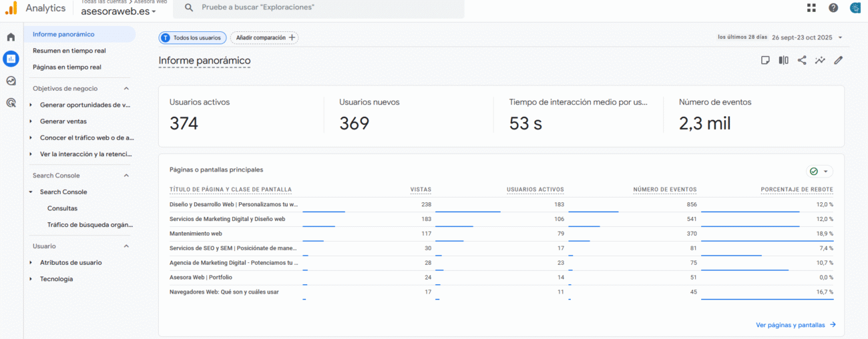
Task: Open the Help question mark icon
Action: (833, 8)
